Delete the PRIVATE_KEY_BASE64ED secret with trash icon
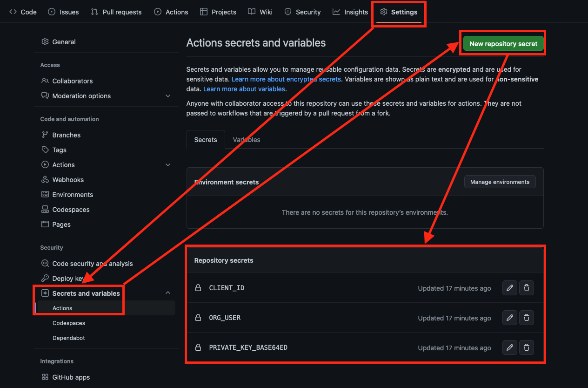588x388 pixels. [x=527, y=348]
